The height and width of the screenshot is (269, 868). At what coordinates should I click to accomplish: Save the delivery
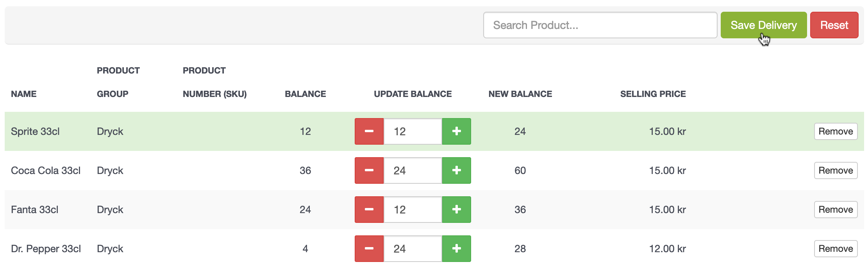(x=764, y=25)
